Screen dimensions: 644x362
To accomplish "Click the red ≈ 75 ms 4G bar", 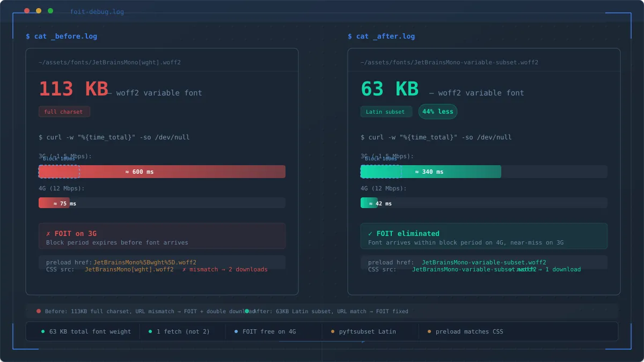I will (54, 203).
